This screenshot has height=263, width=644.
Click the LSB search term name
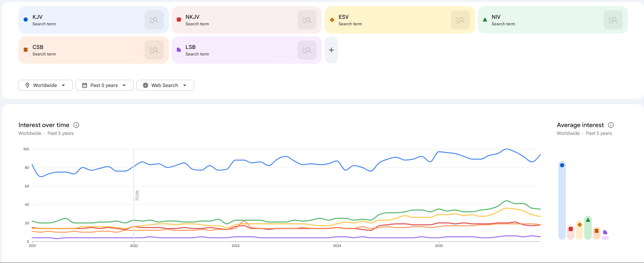click(190, 47)
